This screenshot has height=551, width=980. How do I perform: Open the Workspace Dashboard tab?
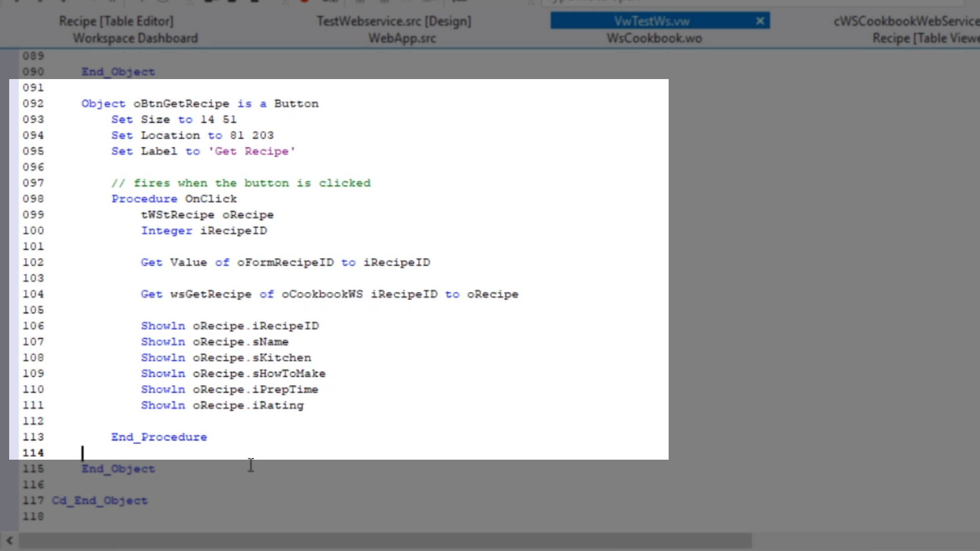point(135,38)
